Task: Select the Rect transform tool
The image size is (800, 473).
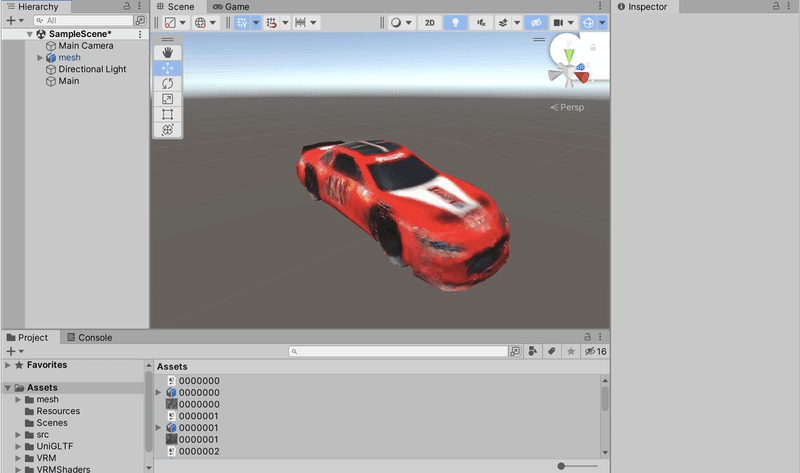Action: click(167, 114)
